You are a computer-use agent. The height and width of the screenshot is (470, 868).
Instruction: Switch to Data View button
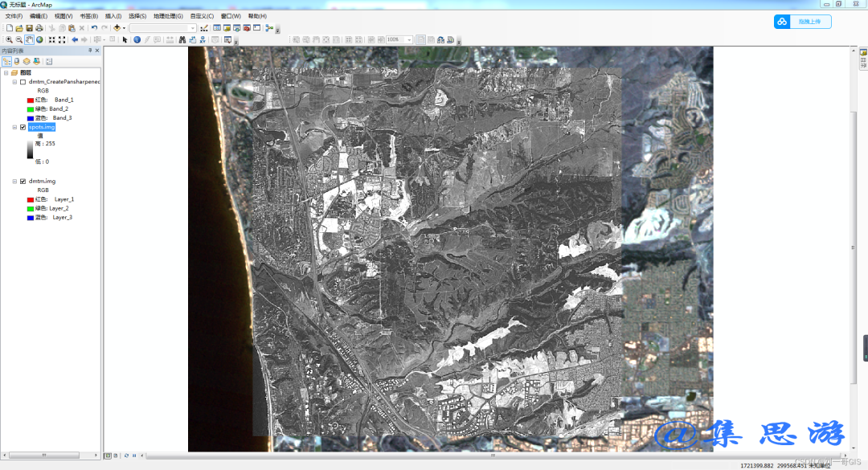click(x=108, y=456)
